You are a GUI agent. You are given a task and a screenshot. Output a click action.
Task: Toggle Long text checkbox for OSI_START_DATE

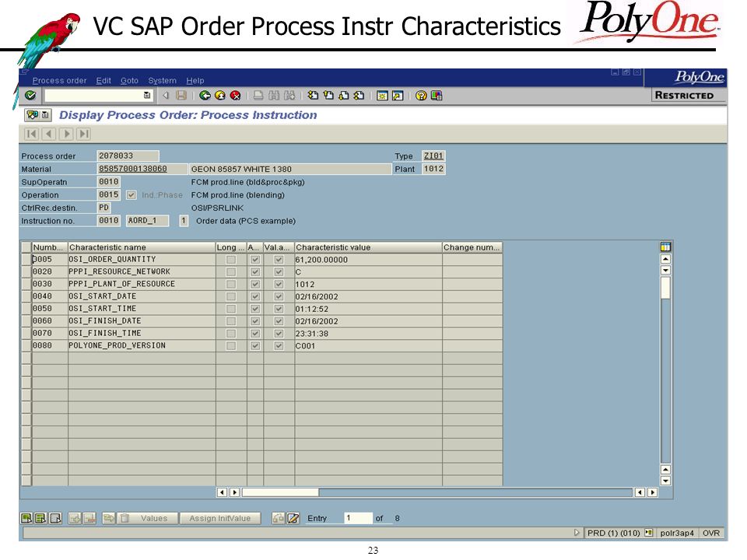coord(231,296)
